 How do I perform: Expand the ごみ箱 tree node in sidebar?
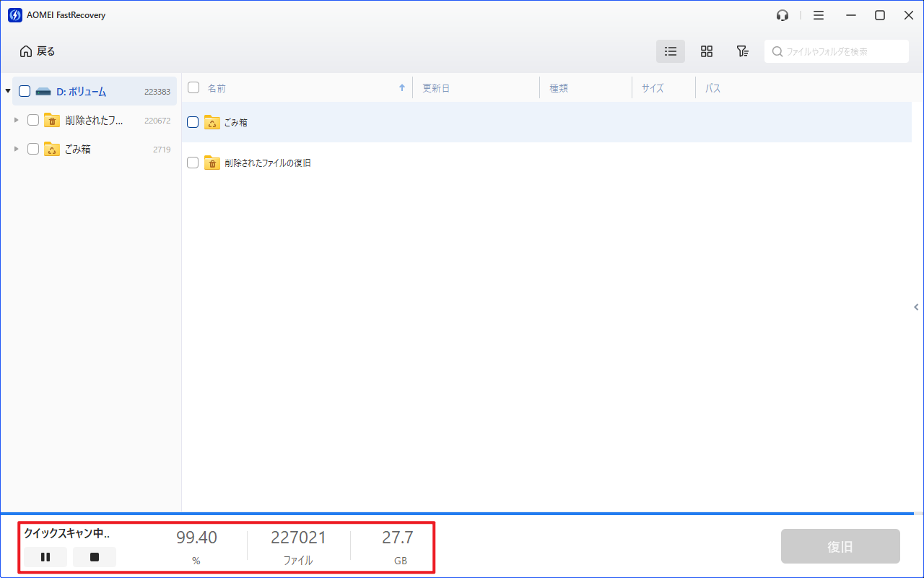[x=17, y=149]
